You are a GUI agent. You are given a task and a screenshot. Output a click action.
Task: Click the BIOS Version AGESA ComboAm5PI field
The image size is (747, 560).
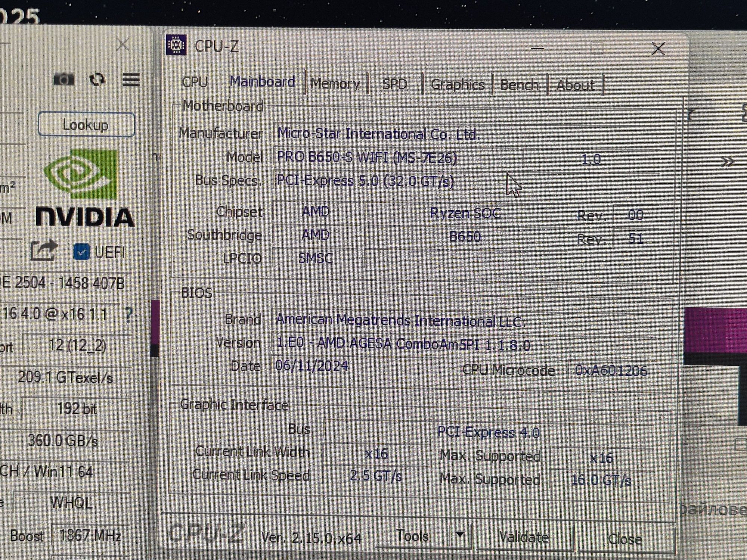pyautogui.click(x=464, y=343)
